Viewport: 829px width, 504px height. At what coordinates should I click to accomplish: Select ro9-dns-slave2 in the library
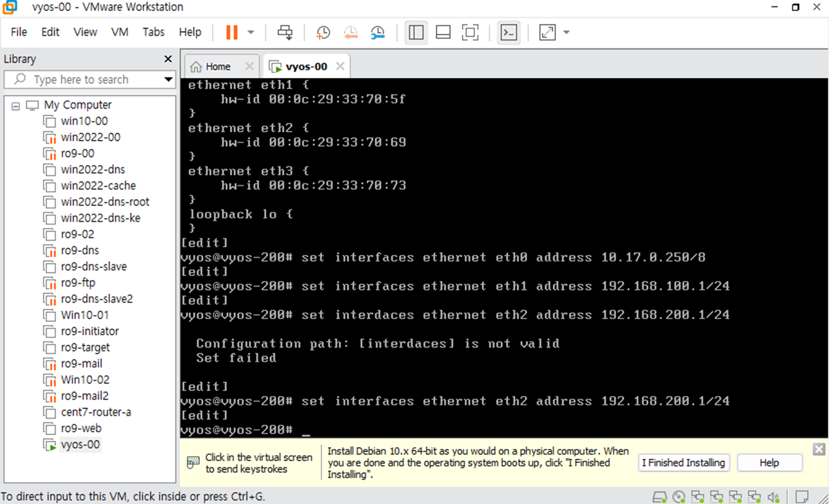(x=97, y=299)
